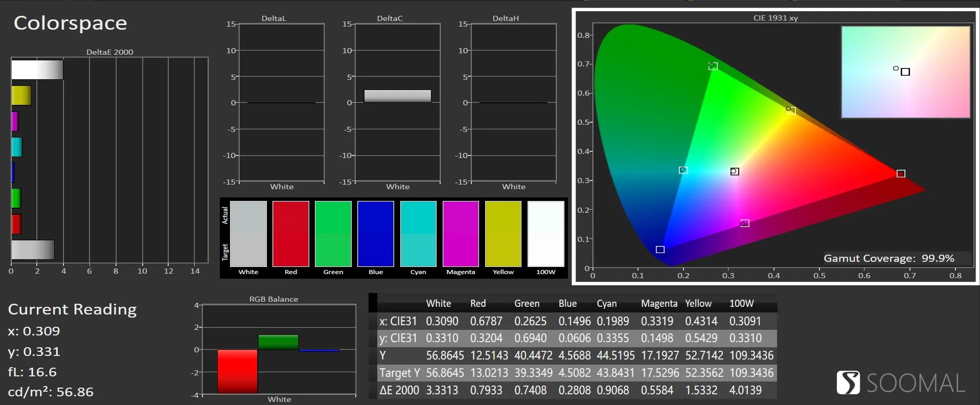Click the Cyan Target Y value 43.8431
This screenshot has width=980, height=405.
click(x=616, y=373)
